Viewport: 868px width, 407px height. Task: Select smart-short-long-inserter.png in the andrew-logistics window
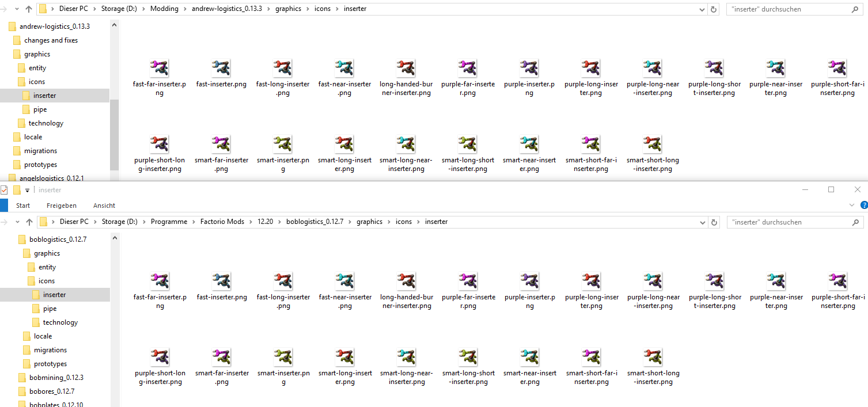click(x=653, y=154)
